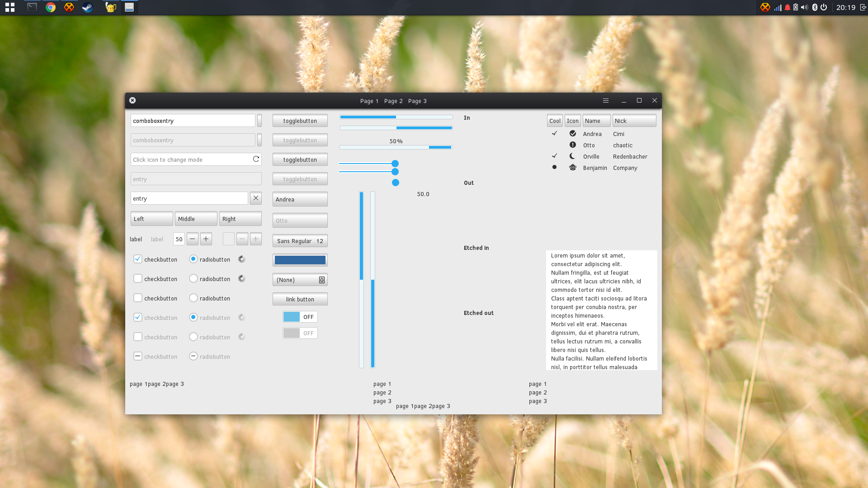This screenshot has height=488, width=868.
Task: Click the Left segmented button
Action: [x=152, y=219]
